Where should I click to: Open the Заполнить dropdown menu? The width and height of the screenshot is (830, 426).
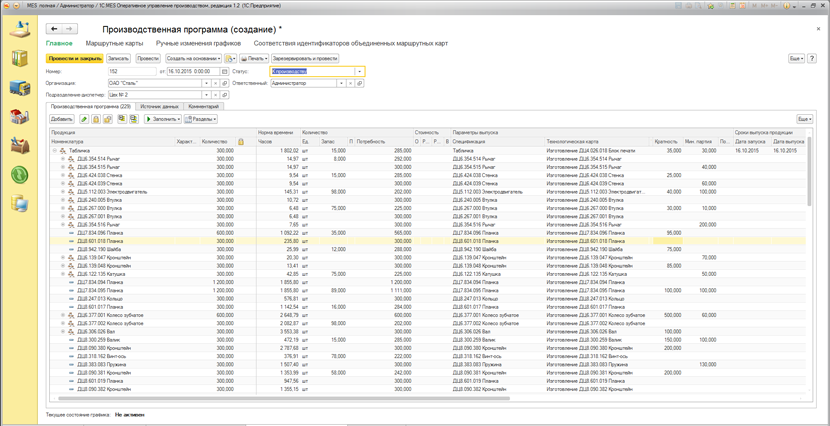coord(162,119)
